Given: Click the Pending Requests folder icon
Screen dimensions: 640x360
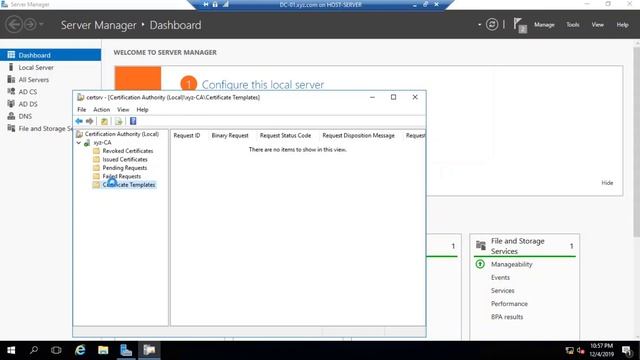Looking at the screenshot, I should [x=96, y=168].
